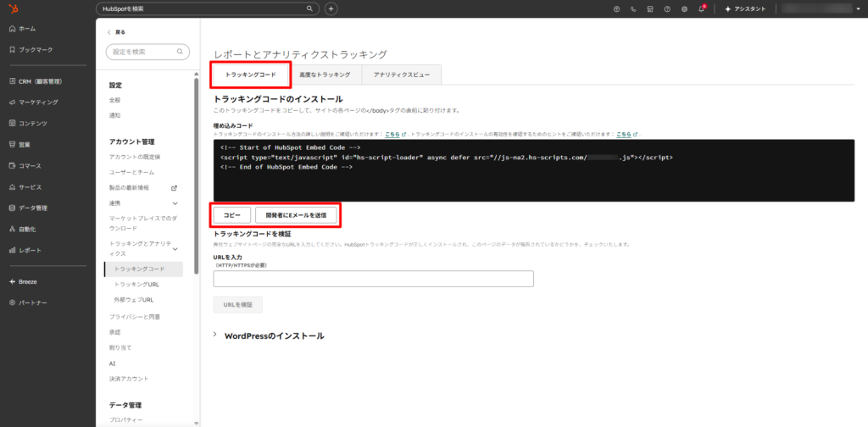
Task: Open マーケティング in the sidebar
Action: 33,103
